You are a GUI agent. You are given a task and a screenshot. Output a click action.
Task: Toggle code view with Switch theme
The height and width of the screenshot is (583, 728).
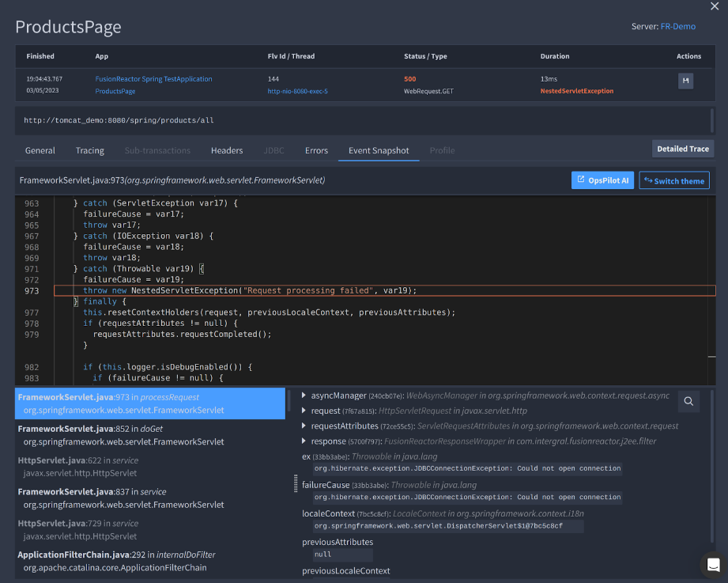click(x=673, y=180)
